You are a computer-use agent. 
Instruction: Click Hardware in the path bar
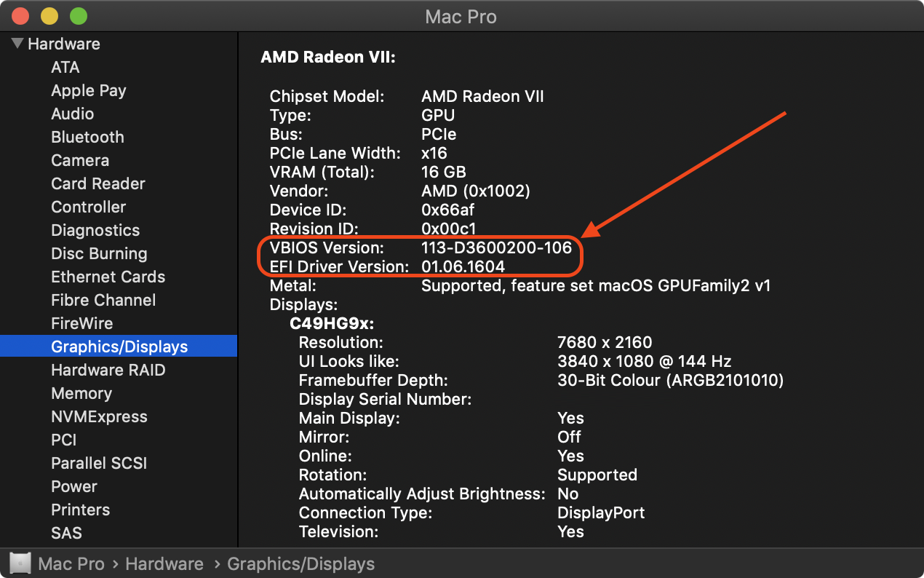[x=164, y=564]
